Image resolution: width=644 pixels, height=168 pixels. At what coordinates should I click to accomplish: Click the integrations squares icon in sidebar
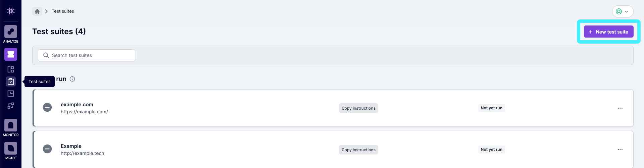coord(11,106)
